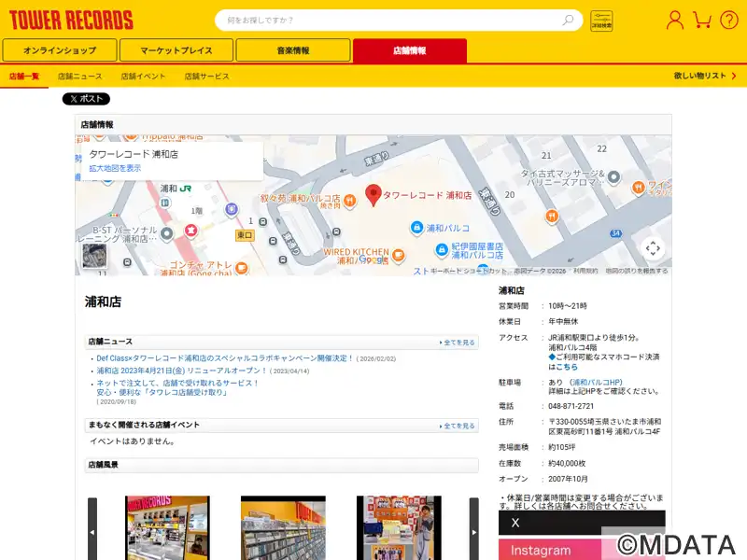Screen dimensions: 747x560
Task: Open the タワレコ店舗受け取り service news link
Action: pos(177,387)
